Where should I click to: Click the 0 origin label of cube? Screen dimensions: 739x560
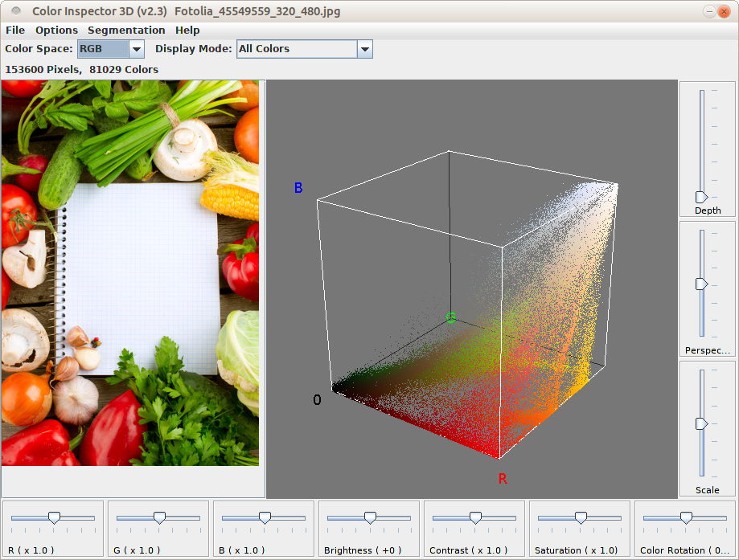coord(317,400)
